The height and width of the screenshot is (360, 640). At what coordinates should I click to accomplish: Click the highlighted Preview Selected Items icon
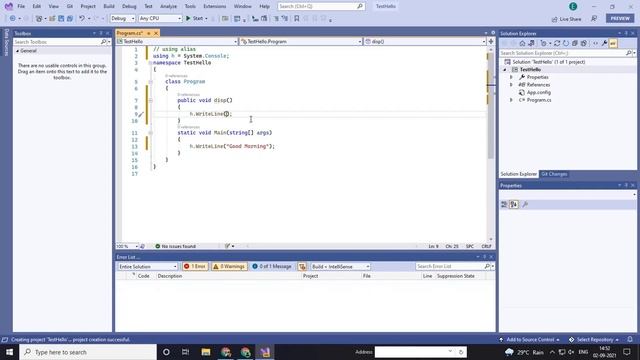(x=613, y=43)
